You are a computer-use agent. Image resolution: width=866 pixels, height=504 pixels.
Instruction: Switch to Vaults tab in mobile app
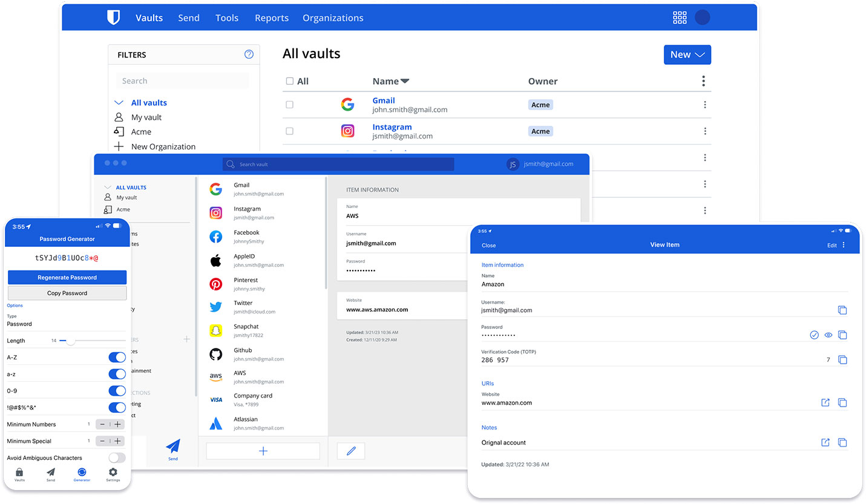(19, 474)
